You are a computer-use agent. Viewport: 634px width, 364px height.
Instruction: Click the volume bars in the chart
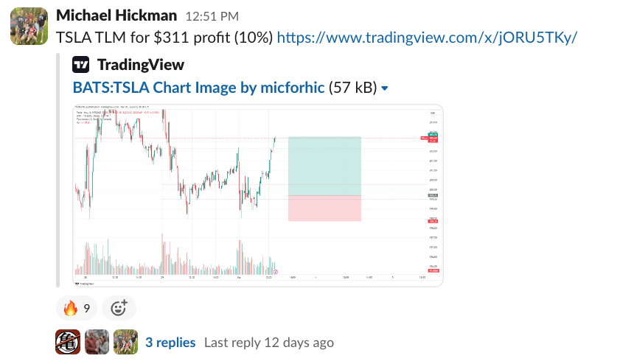click(x=177, y=259)
